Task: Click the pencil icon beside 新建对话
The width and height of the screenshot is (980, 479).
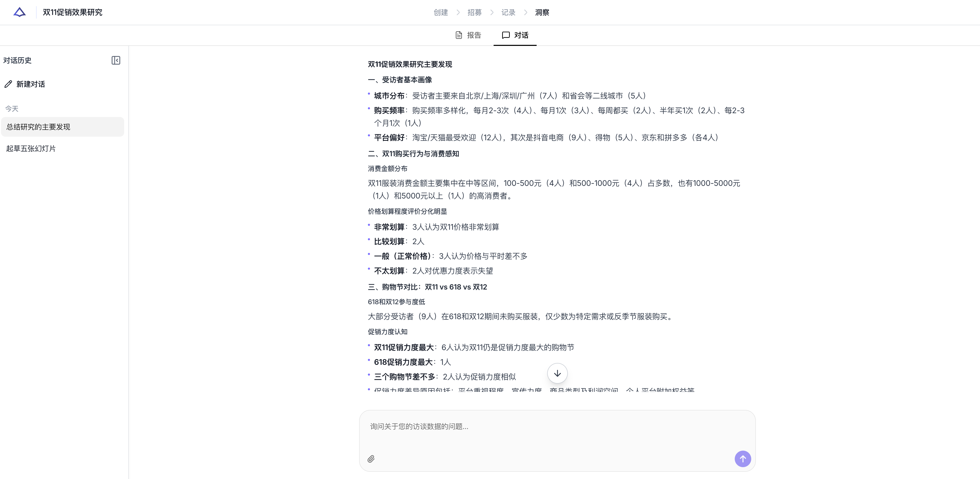Action: click(x=8, y=84)
